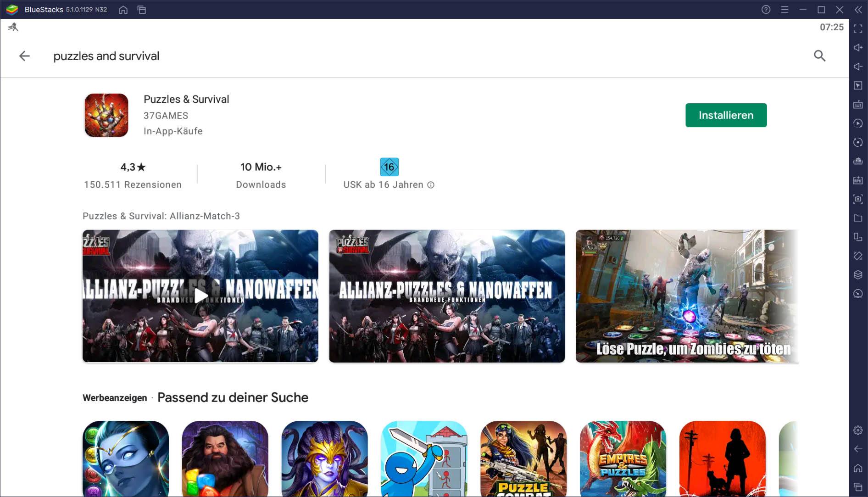Go to Android home from sidebar
This screenshot has height=497, width=868.
click(858, 468)
